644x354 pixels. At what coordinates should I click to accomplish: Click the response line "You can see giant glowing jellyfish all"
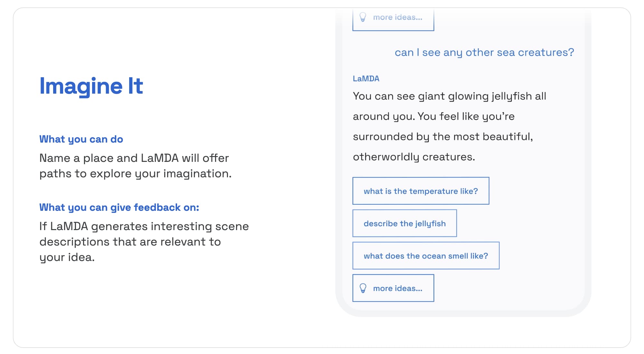coord(450,96)
